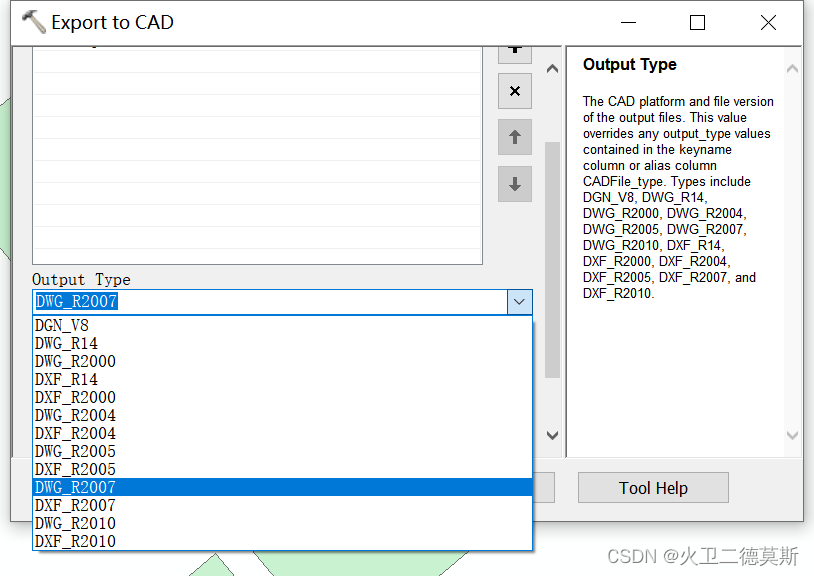Screen dimensions: 814x576
Task: Click the dialog vertical scrollbar thumb
Action: pyautogui.click(x=552, y=259)
